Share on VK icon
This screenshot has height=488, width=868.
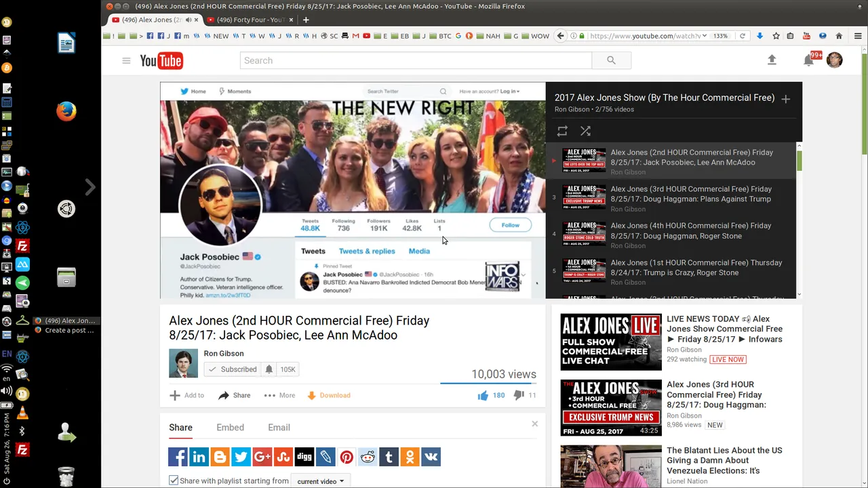click(x=431, y=457)
